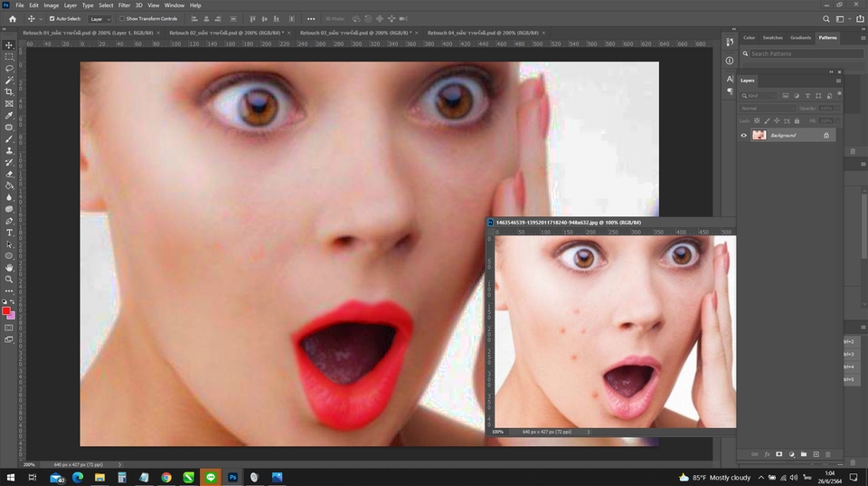Open the Filter menu
The height and width of the screenshot is (486, 868).
tap(124, 5)
